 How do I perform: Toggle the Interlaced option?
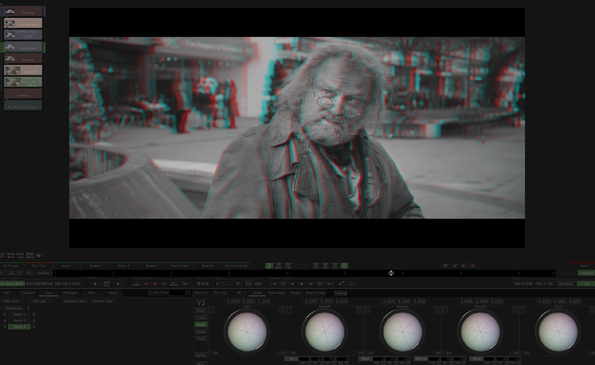(x=566, y=283)
